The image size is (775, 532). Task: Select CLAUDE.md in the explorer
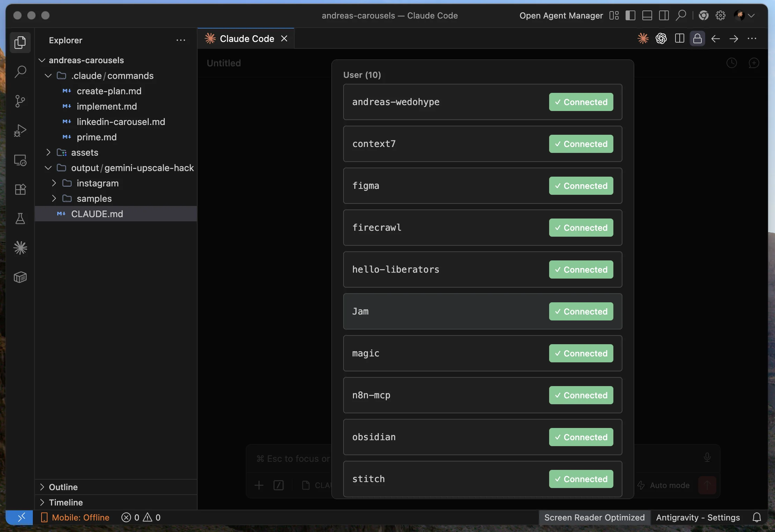pyautogui.click(x=116, y=214)
